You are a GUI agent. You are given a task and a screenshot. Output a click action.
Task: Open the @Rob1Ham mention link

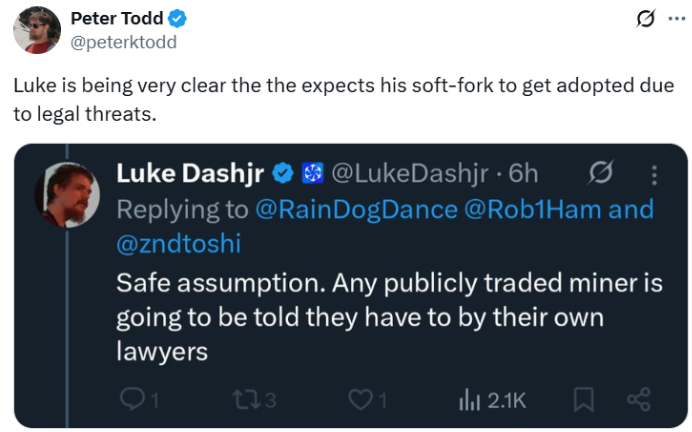[533, 209]
